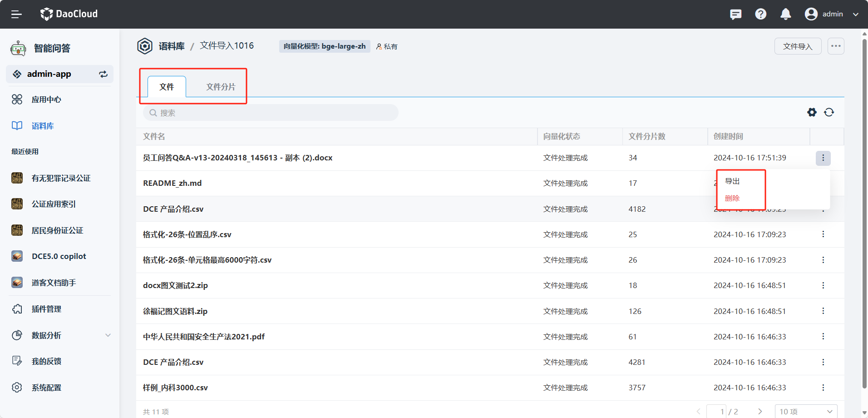The height and width of the screenshot is (418, 868).
Task: Go to 语料库 breadcrumb link
Action: point(172,46)
